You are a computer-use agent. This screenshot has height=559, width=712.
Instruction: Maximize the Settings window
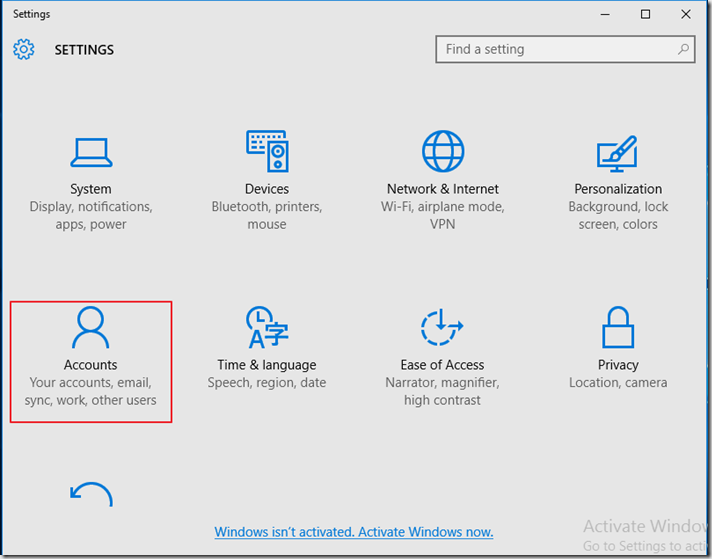(x=645, y=14)
